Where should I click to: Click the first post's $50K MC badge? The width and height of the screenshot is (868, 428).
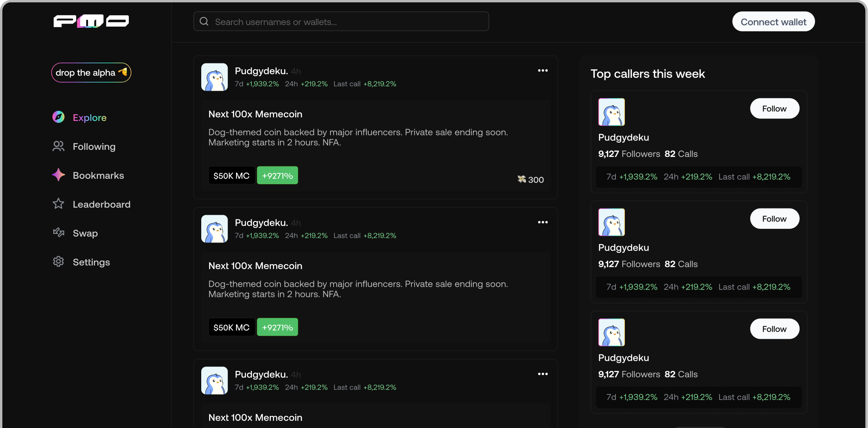point(231,175)
